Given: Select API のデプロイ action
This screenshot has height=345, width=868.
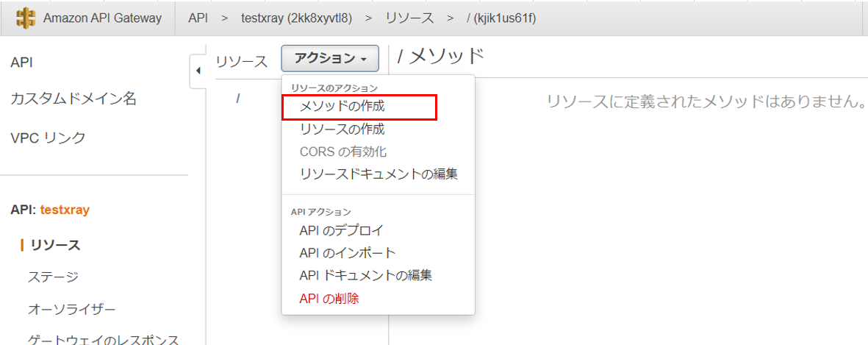Looking at the screenshot, I should point(341,230).
